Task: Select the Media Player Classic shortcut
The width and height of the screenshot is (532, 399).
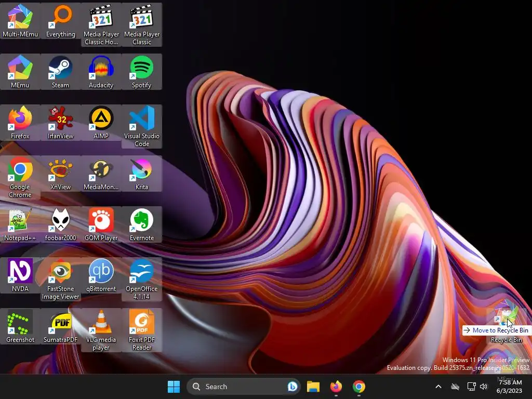Action: (x=142, y=24)
